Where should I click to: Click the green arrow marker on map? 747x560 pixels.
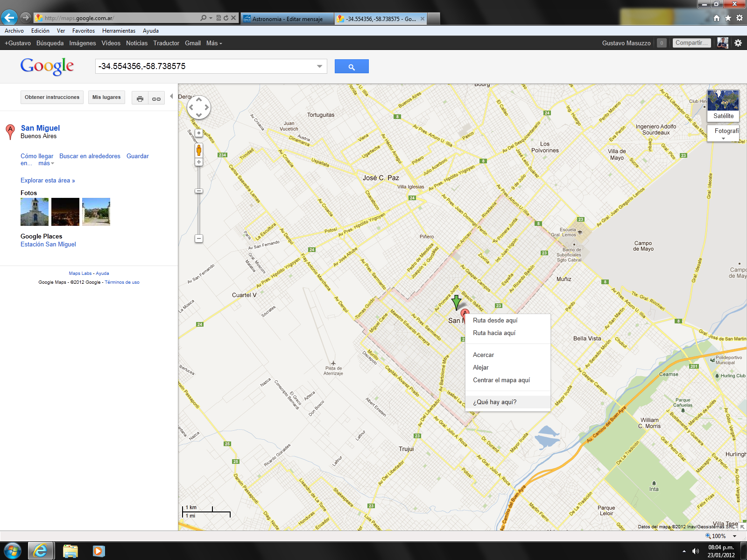pos(456,302)
